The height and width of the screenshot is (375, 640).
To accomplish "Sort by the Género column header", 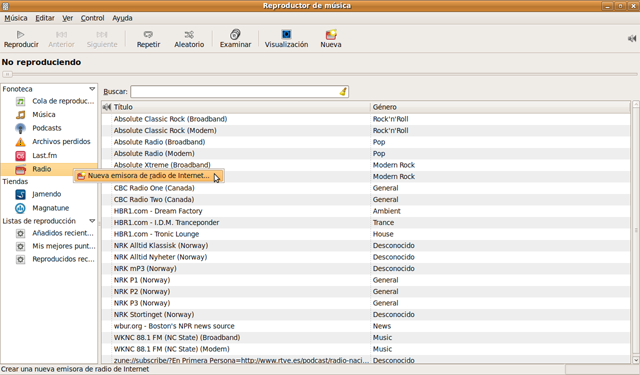I will [x=500, y=107].
